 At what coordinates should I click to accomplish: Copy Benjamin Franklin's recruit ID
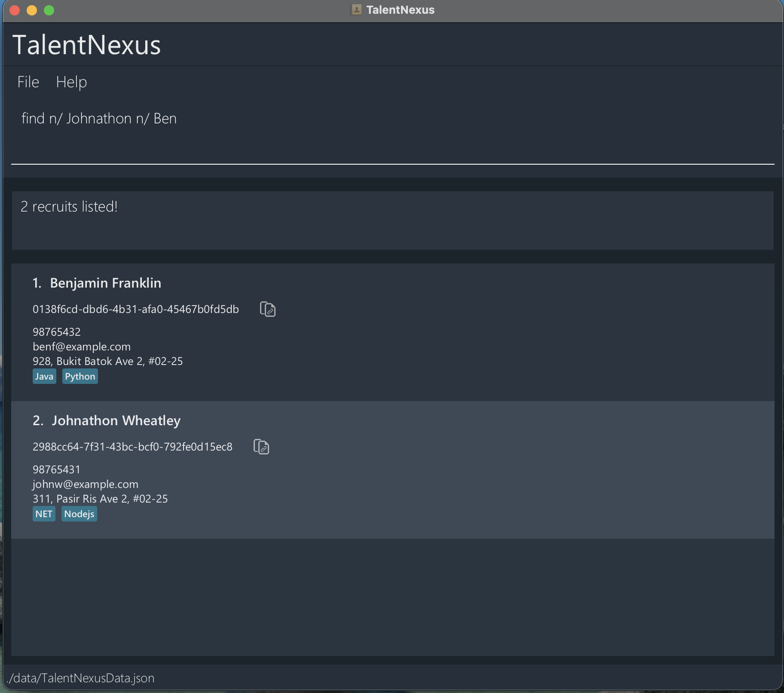pos(267,309)
